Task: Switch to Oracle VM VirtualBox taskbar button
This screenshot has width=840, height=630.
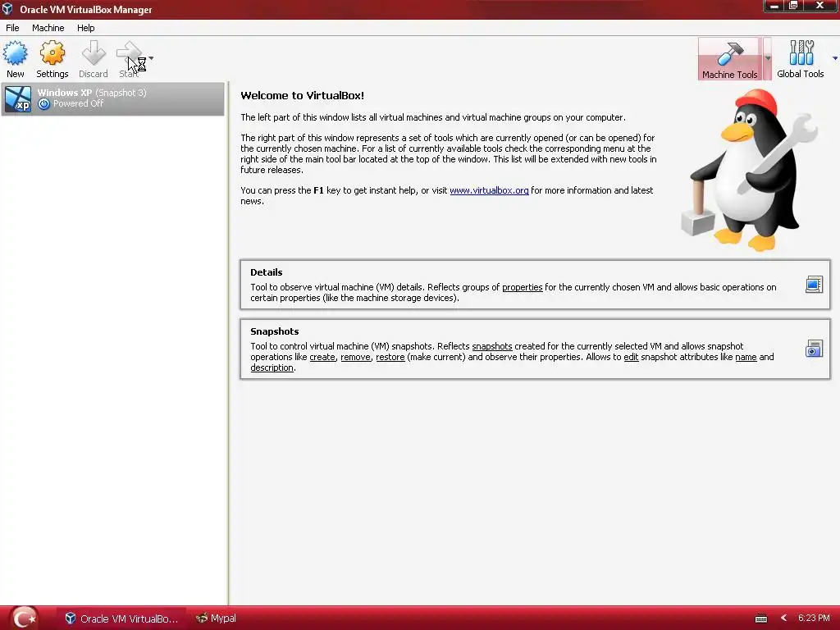Action: (121, 619)
